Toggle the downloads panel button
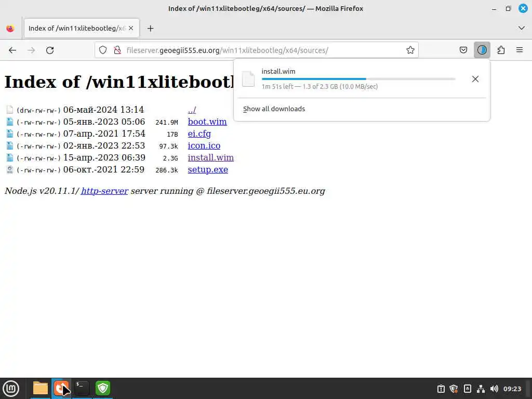Screen dimensions: 532x399 (x=482, y=50)
